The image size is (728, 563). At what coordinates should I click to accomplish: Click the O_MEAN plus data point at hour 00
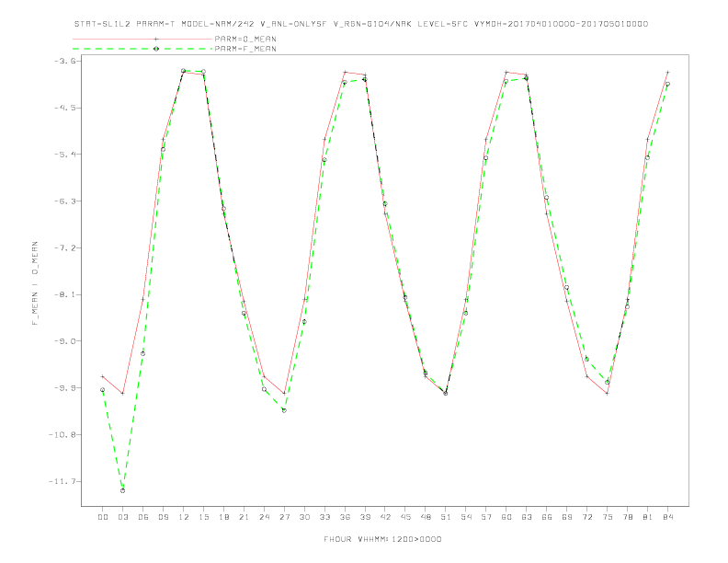coord(103,376)
